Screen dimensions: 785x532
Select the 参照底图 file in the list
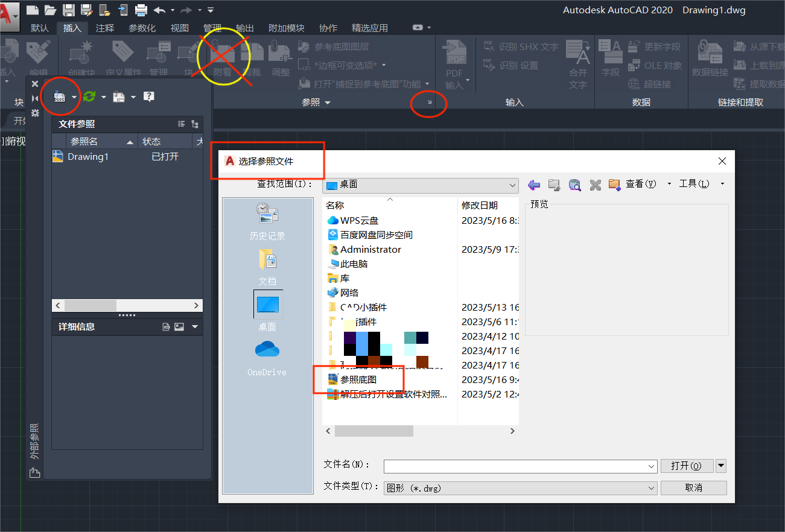pos(358,379)
